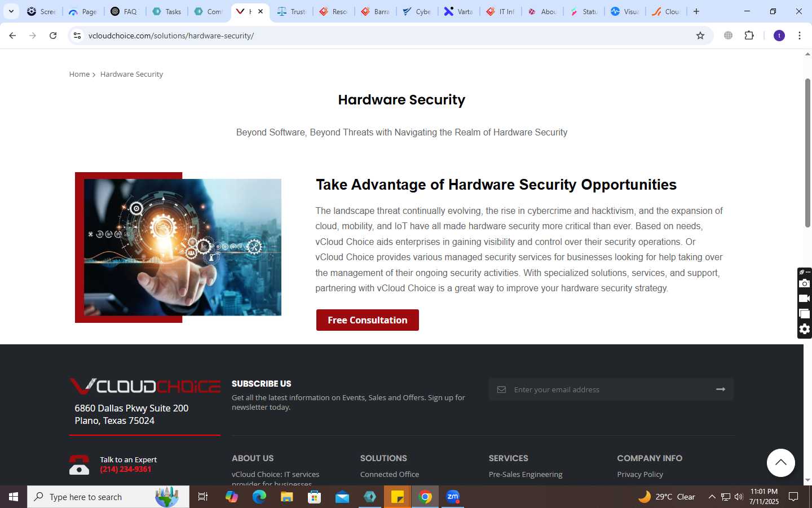This screenshot has height=508, width=812.
Task: Open settings gear on side panel
Action: 805,329
